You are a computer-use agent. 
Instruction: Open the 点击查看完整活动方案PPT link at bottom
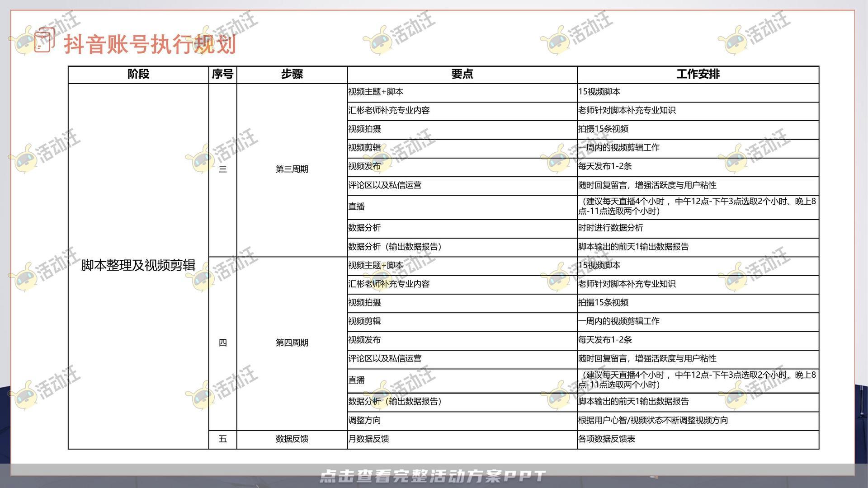point(434,476)
